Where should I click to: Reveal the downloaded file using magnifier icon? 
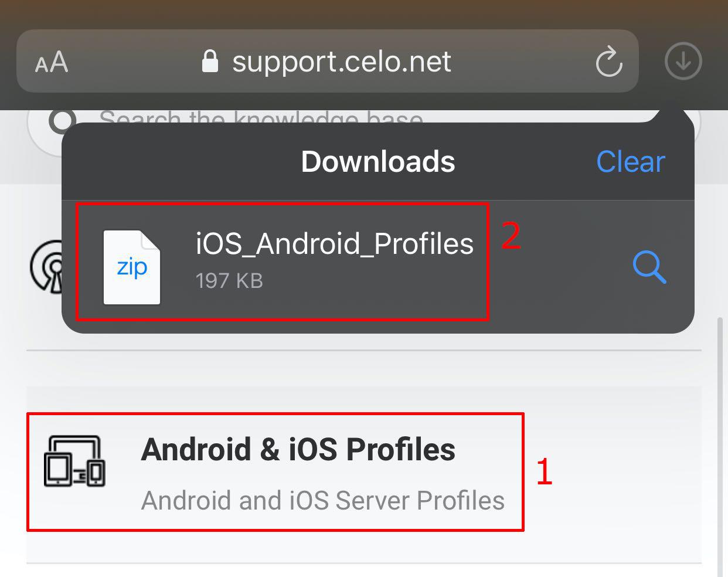tap(649, 267)
